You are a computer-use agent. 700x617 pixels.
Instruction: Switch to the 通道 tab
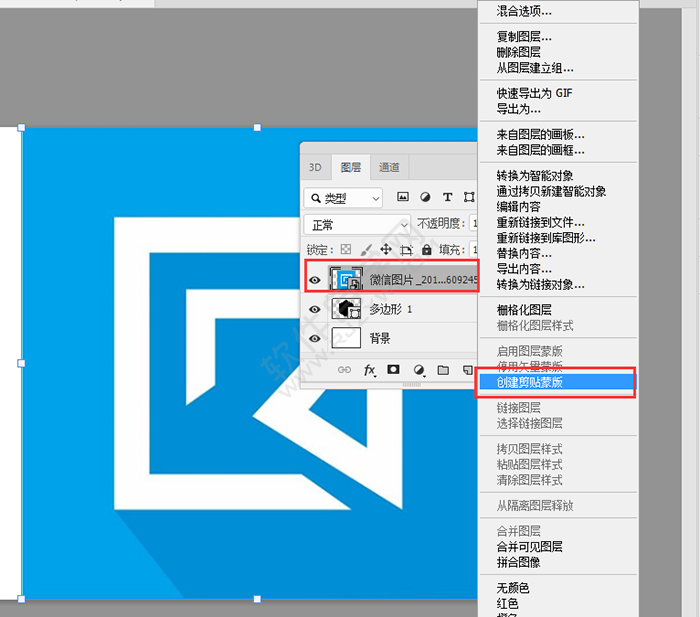tap(389, 167)
